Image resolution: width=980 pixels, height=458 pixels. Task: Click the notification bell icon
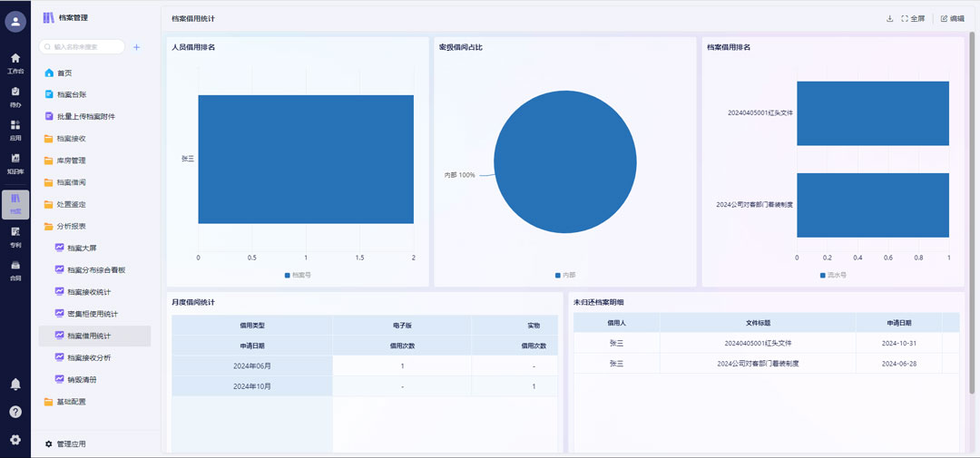pyautogui.click(x=15, y=385)
